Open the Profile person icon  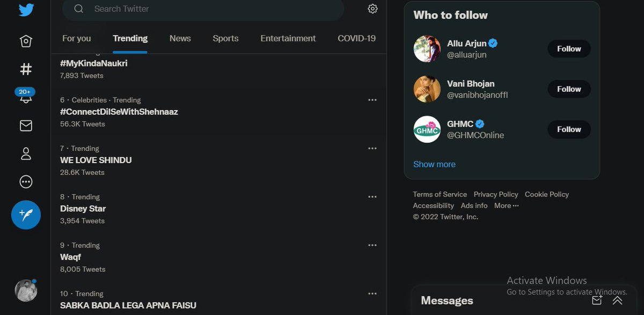click(x=26, y=154)
